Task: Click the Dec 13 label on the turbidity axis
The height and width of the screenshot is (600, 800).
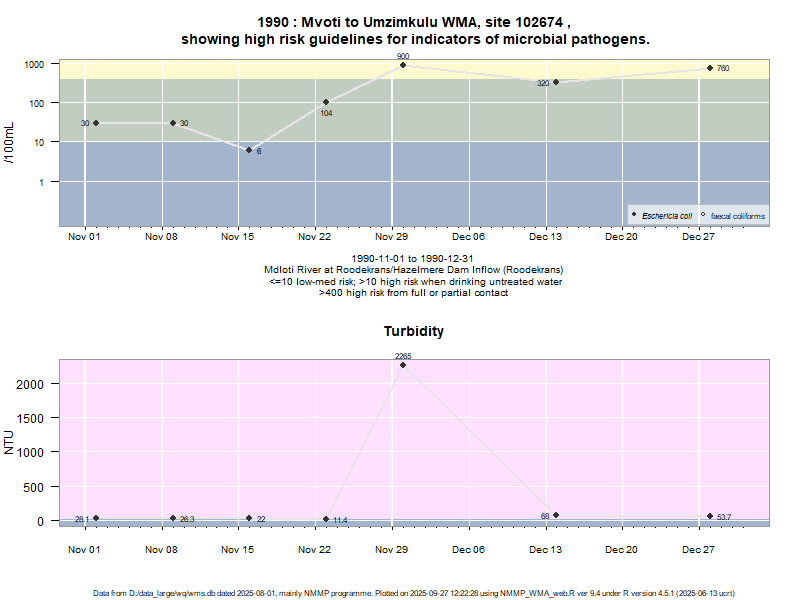Action: [x=545, y=549]
